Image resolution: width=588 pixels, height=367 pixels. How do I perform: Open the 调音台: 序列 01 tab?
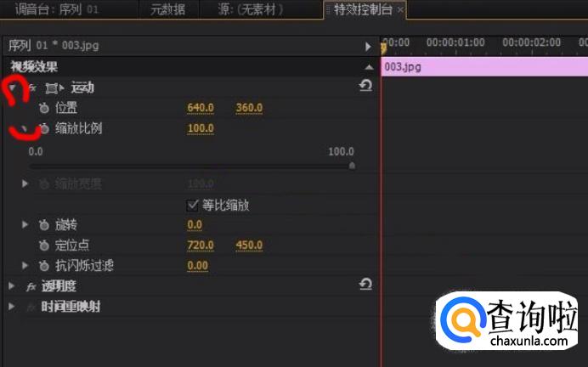tap(49, 9)
